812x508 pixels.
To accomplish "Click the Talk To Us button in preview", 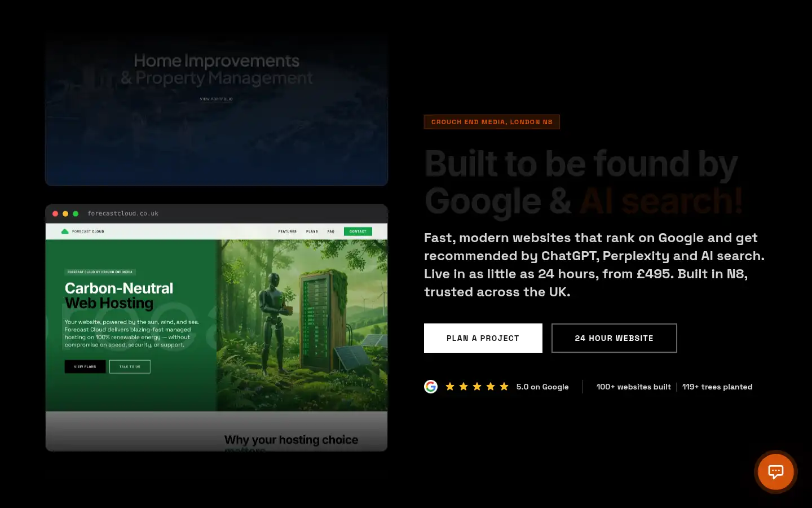I will (x=130, y=366).
